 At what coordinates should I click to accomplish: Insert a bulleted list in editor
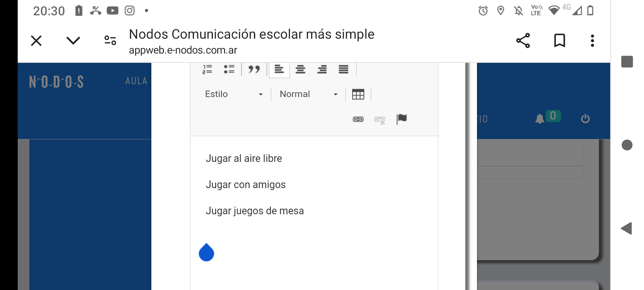229,69
